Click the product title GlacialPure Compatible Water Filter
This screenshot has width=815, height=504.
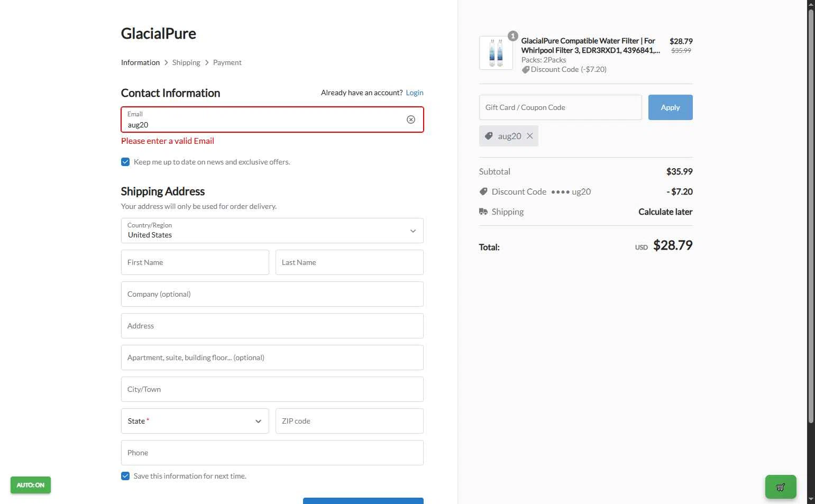tap(591, 45)
